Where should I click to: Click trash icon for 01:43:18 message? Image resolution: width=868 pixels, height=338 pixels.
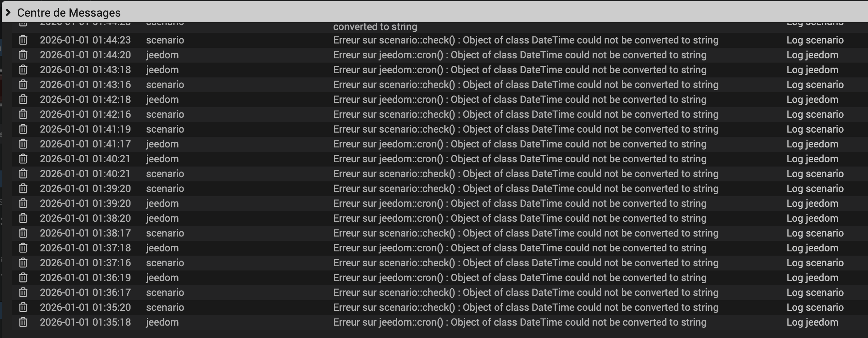click(x=23, y=70)
